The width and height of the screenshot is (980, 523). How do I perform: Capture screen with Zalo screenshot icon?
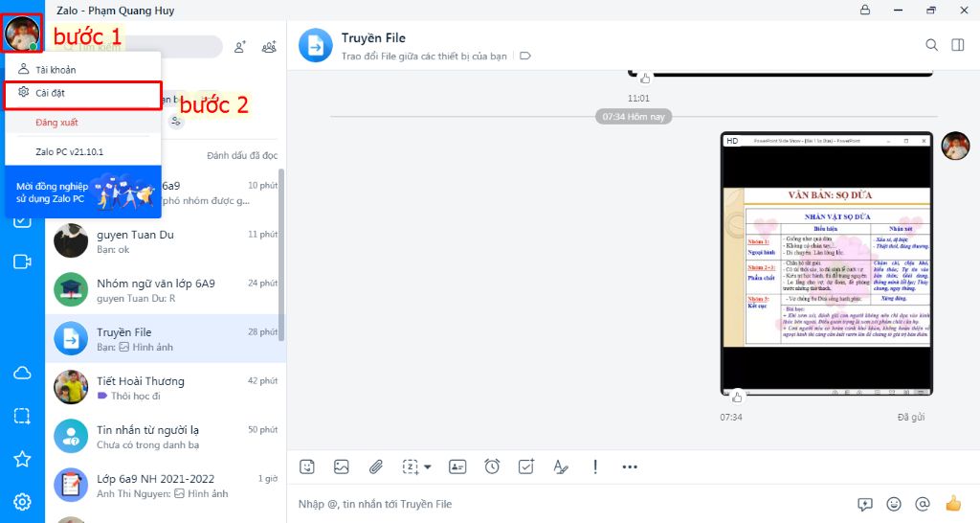tap(410, 466)
